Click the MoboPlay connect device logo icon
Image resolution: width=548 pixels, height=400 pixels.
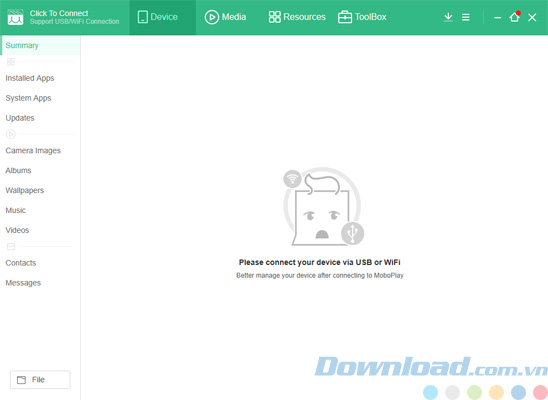pos(15,17)
